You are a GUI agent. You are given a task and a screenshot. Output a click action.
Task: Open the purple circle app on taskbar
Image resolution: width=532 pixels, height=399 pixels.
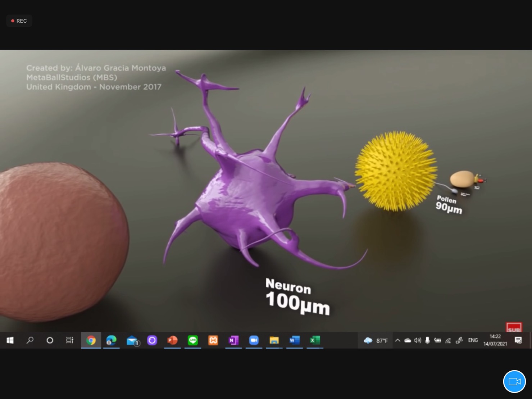pos(152,340)
